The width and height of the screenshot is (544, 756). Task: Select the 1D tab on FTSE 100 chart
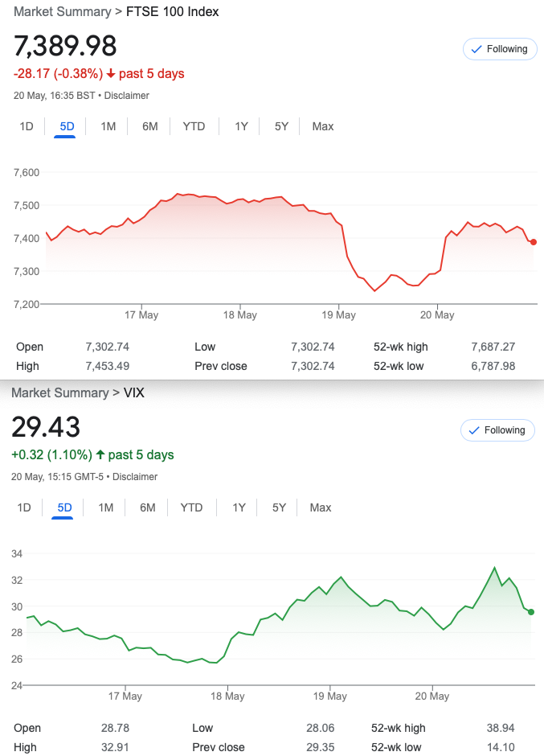coord(27,127)
